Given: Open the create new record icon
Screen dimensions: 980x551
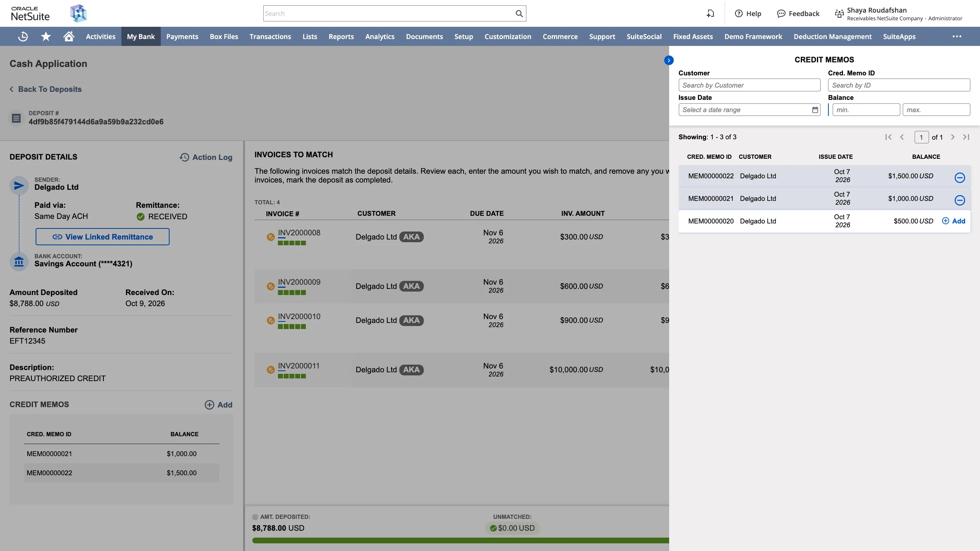Looking at the screenshot, I should click(x=710, y=14).
